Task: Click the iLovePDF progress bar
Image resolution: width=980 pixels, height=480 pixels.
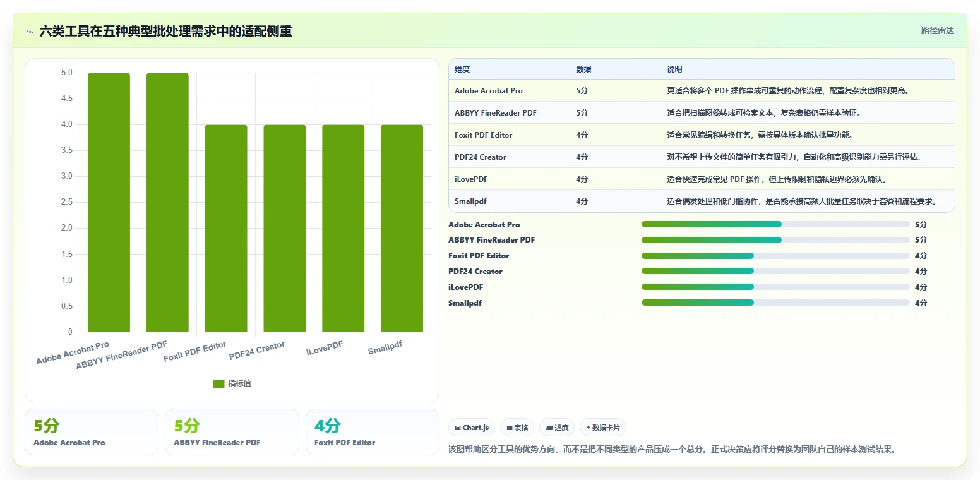Action: click(775, 287)
